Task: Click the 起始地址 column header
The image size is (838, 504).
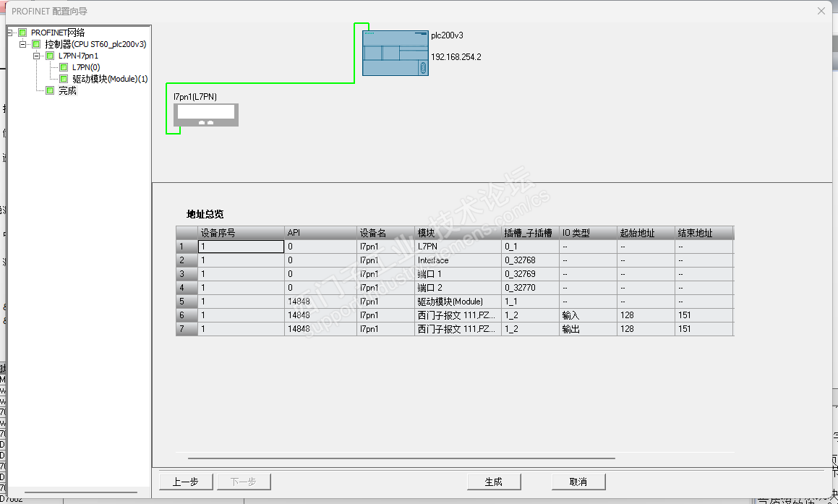Action: 646,233
